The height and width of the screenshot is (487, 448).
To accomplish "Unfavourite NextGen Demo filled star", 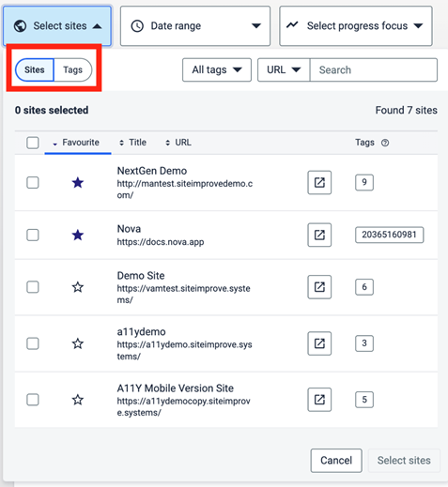I will 78,182.
